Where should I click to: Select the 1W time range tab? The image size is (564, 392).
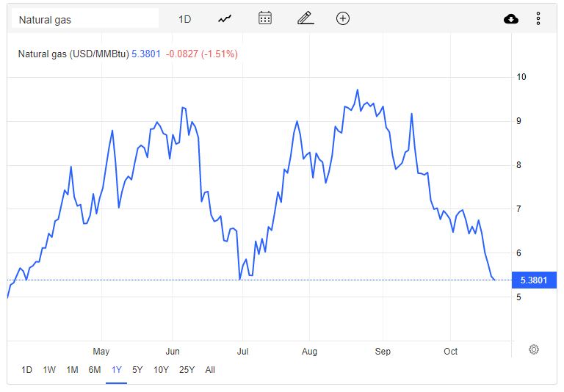[x=49, y=370]
